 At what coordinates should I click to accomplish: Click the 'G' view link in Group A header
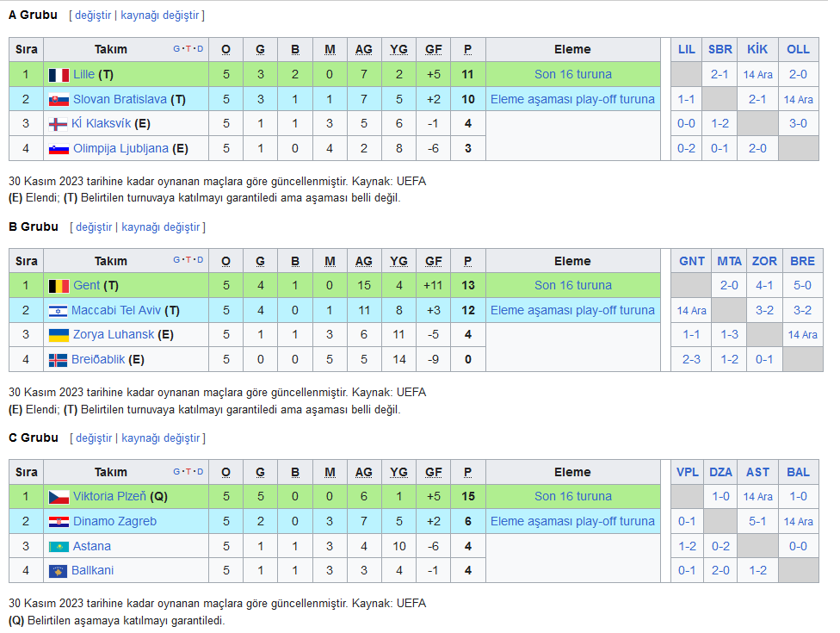[x=176, y=49]
